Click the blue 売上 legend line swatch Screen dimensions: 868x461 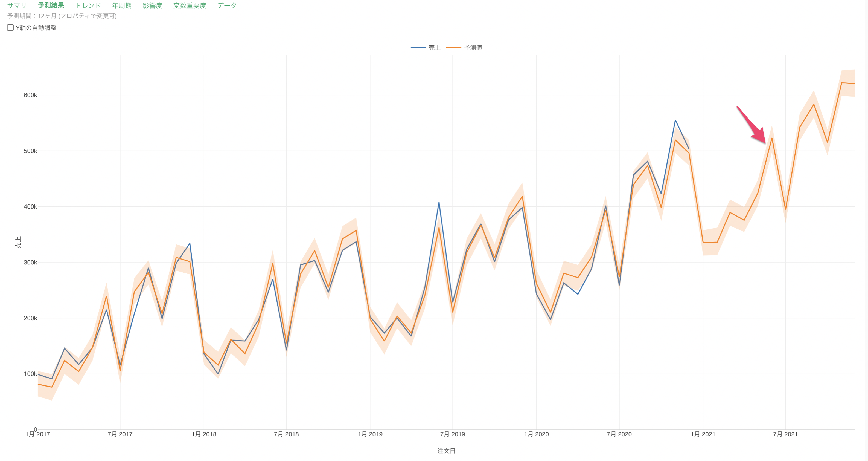418,48
